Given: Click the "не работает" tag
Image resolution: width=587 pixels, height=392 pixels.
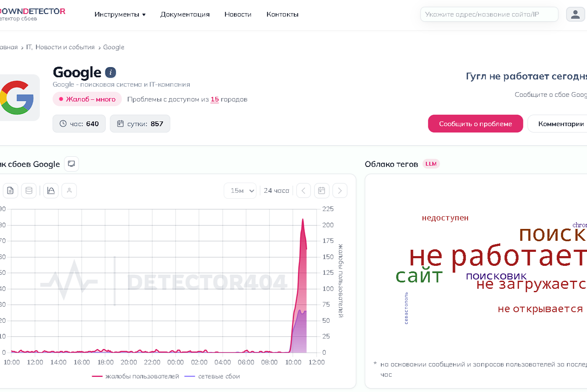Looking at the screenshot, I should pos(498,257).
